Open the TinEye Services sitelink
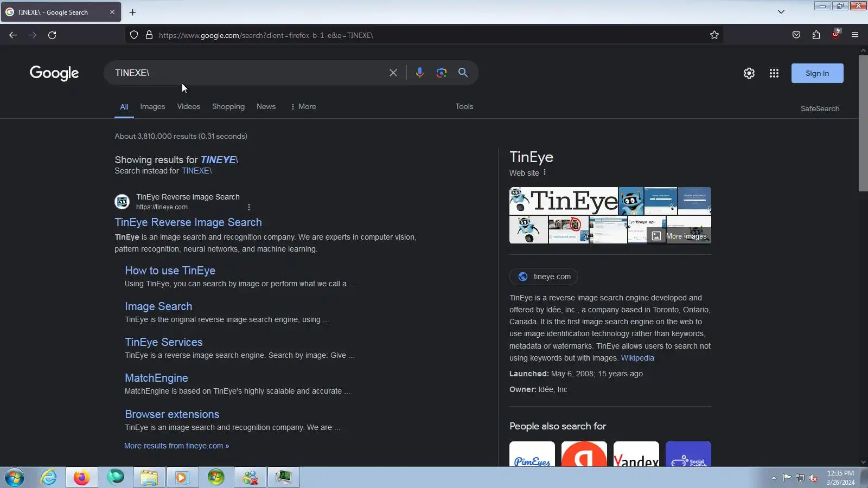The width and height of the screenshot is (868, 488). click(x=163, y=342)
